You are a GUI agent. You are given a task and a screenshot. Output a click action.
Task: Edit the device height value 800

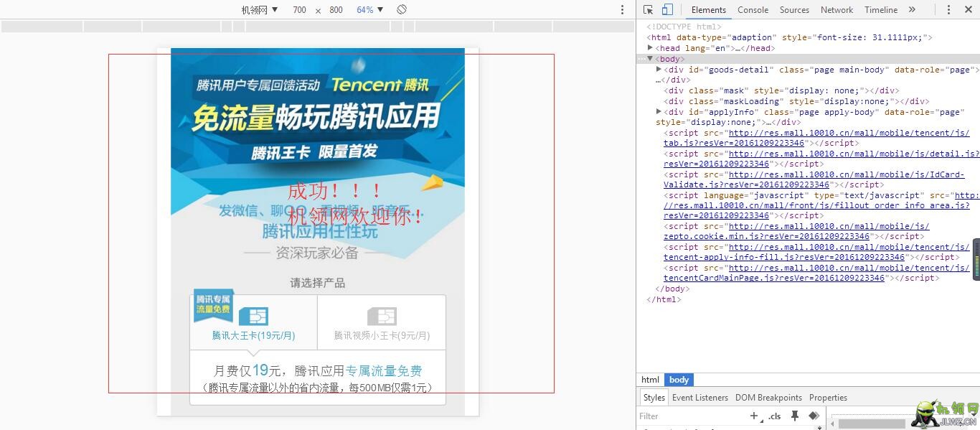(x=336, y=10)
